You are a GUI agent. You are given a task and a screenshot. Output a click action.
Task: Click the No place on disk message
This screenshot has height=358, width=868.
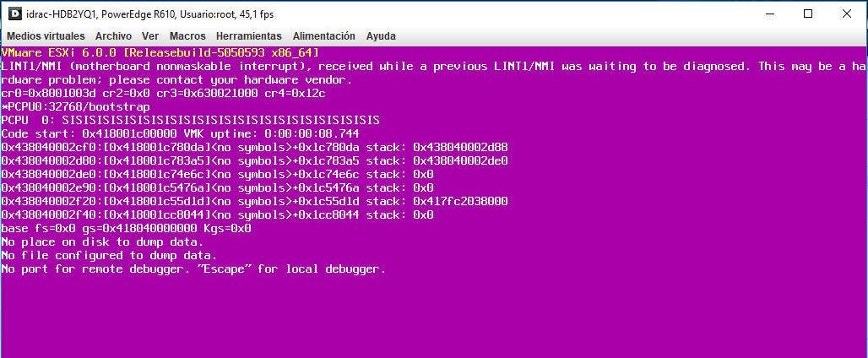103,241
